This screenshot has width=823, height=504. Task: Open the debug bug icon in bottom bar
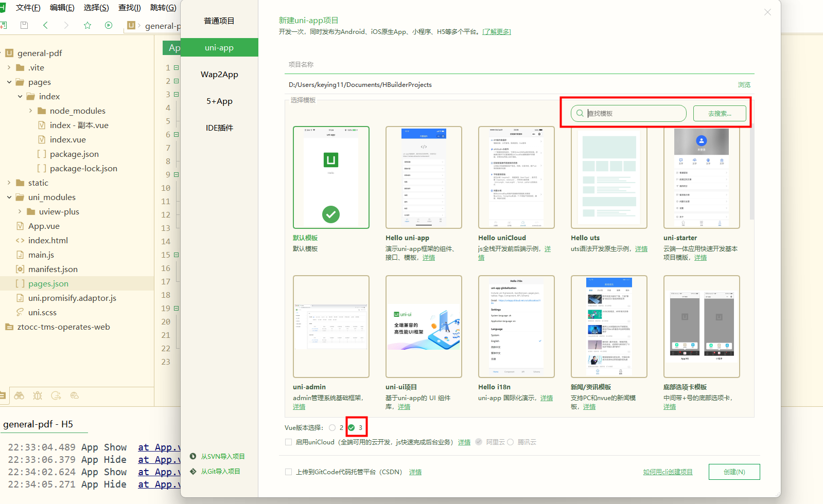(38, 395)
